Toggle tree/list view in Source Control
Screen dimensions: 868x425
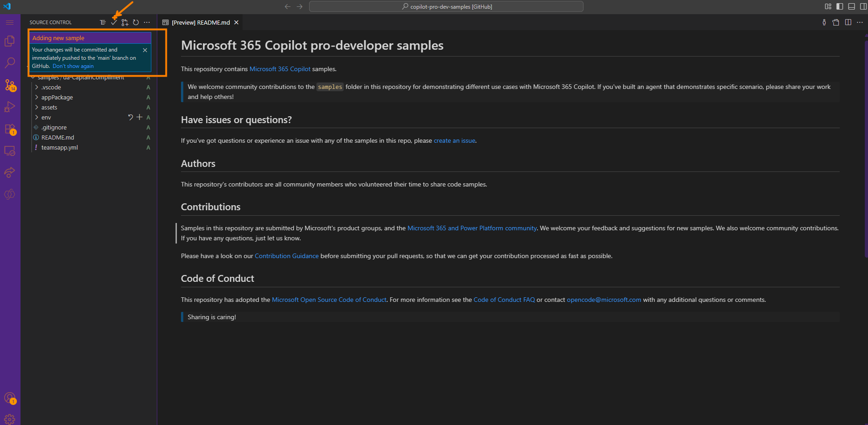point(103,22)
